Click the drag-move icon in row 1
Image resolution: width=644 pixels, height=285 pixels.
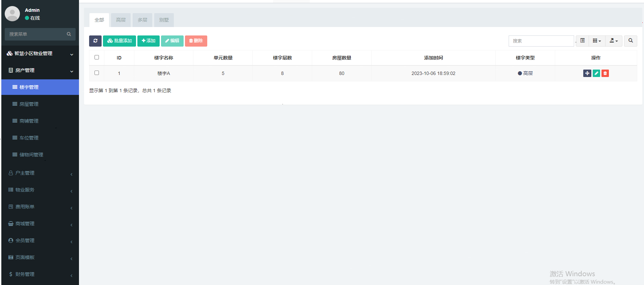(x=587, y=73)
